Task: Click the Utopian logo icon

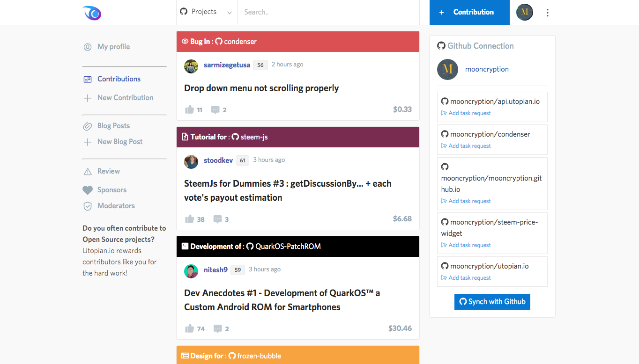Action: coord(92,13)
